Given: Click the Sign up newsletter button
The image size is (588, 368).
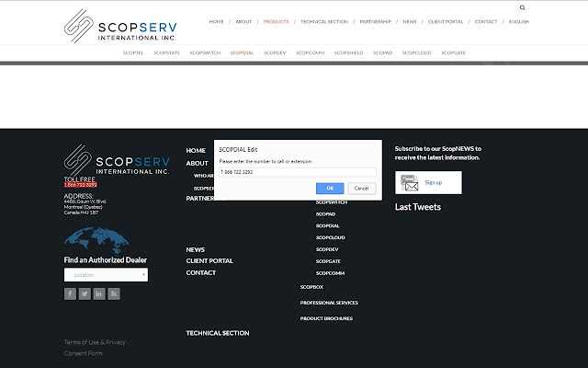Looking at the screenshot, I should point(428,182).
